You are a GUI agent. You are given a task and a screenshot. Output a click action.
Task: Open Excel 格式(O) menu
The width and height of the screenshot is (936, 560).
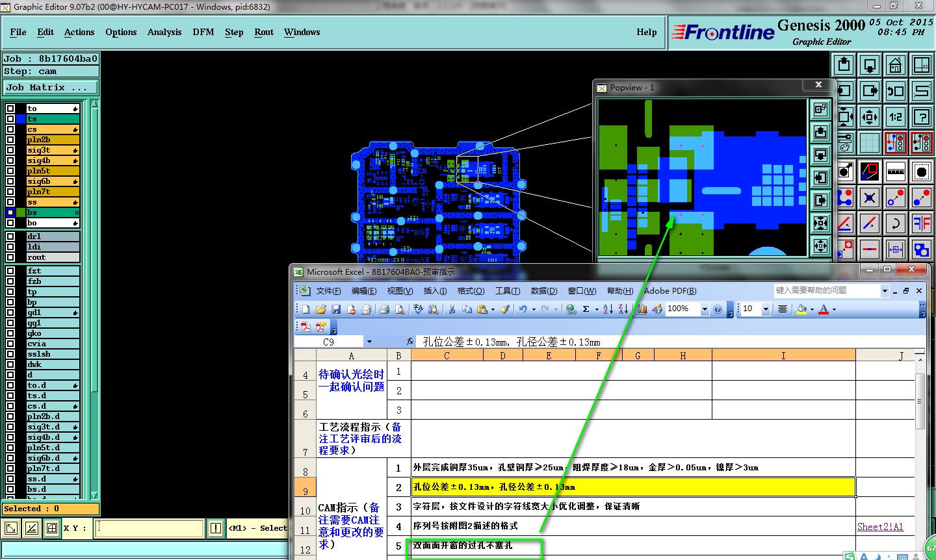(x=471, y=290)
